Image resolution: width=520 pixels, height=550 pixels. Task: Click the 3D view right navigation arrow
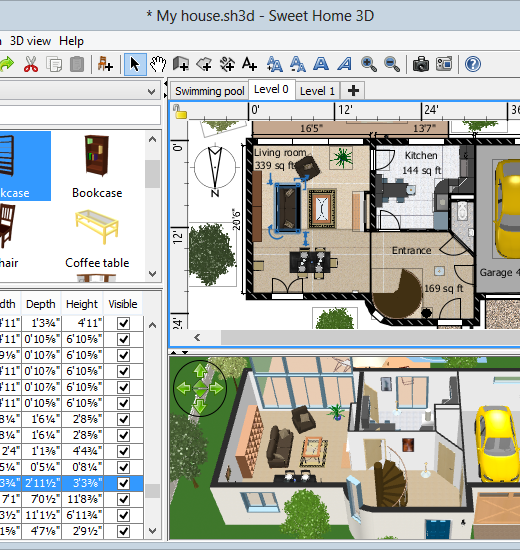(217, 388)
